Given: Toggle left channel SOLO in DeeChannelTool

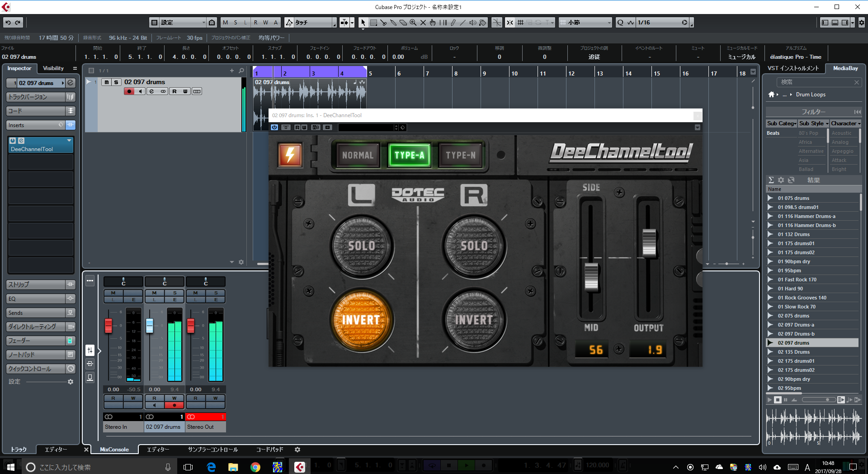Looking at the screenshot, I should (x=361, y=246).
